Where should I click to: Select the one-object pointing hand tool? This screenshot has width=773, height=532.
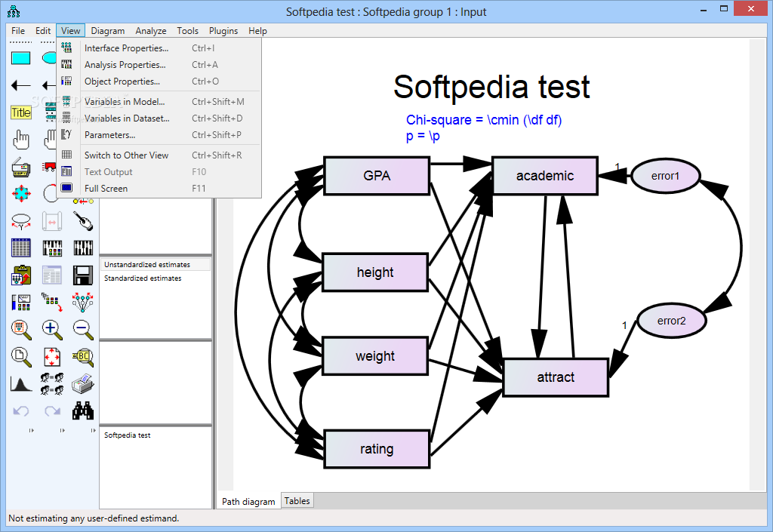click(20, 140)
